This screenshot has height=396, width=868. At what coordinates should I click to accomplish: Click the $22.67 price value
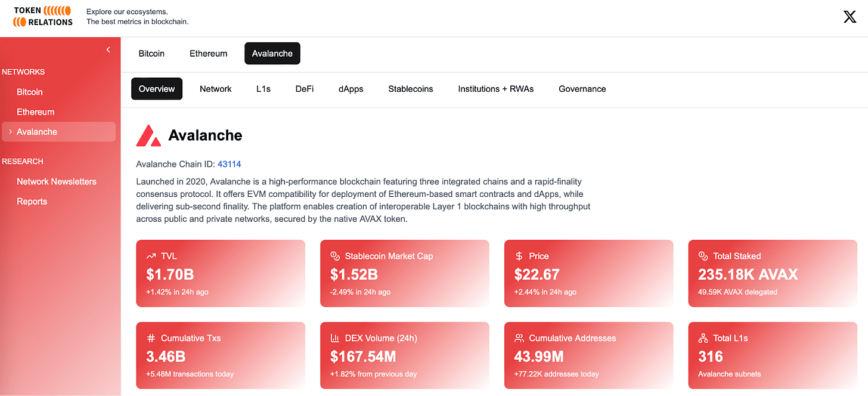(x=537, y=274)
